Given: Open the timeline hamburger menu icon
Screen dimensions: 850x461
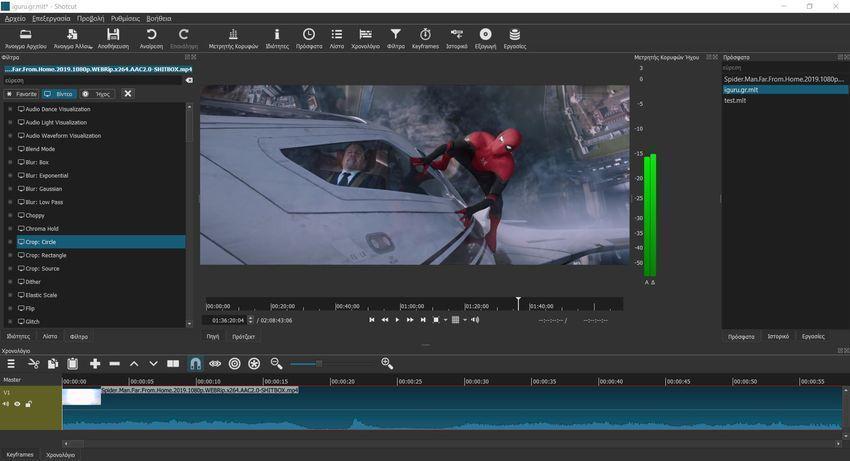Looking at the screenshot, I should point(11,363).
